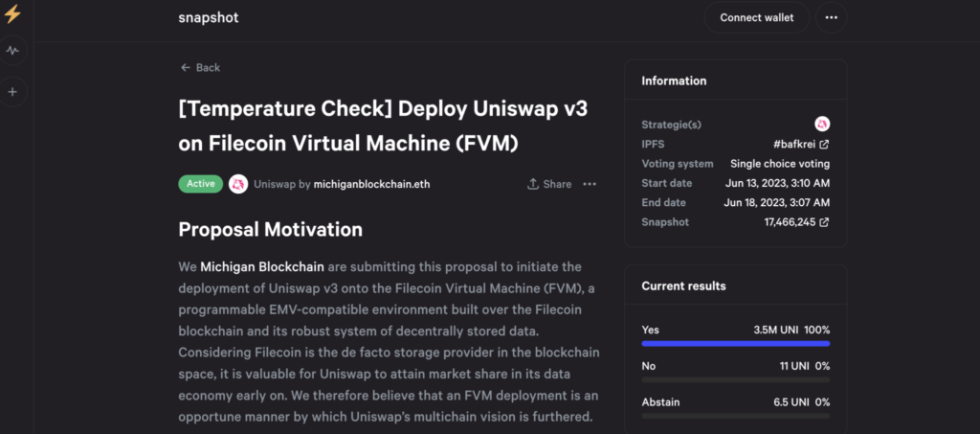The height and width of the screenshot is (434, 980).
Task: Click the '3.5M UNI 100%' result value
Action: (x=791, y=330)
